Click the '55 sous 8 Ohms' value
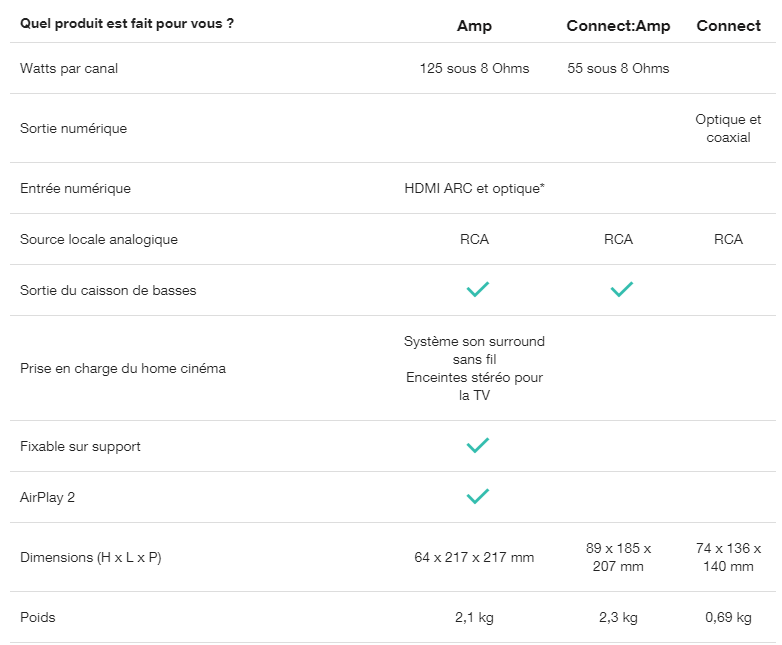Image resolution: width=782 pixels, height=645 pixels. coord(618,68)
